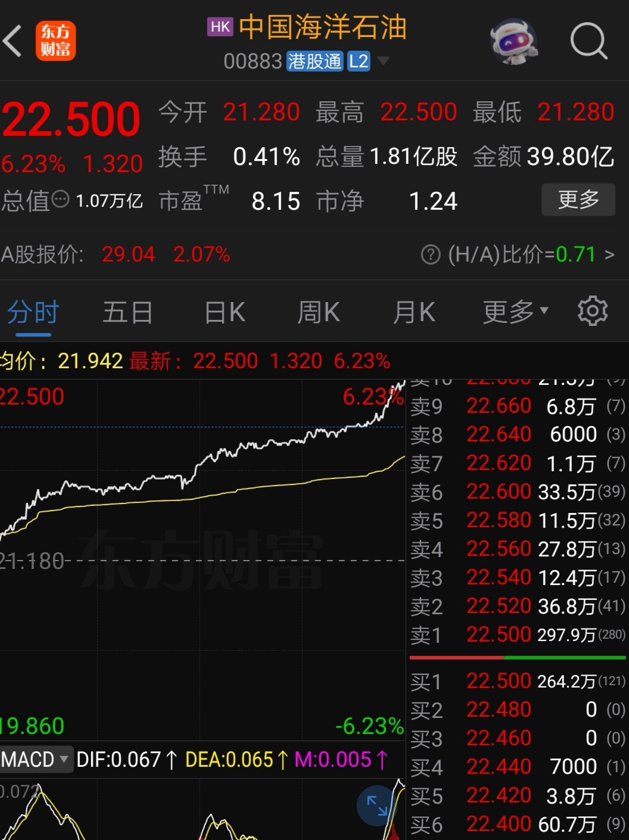The image size is (629, 840).
Task: Tap the 港股通 badge
Action: pos(314,61)
